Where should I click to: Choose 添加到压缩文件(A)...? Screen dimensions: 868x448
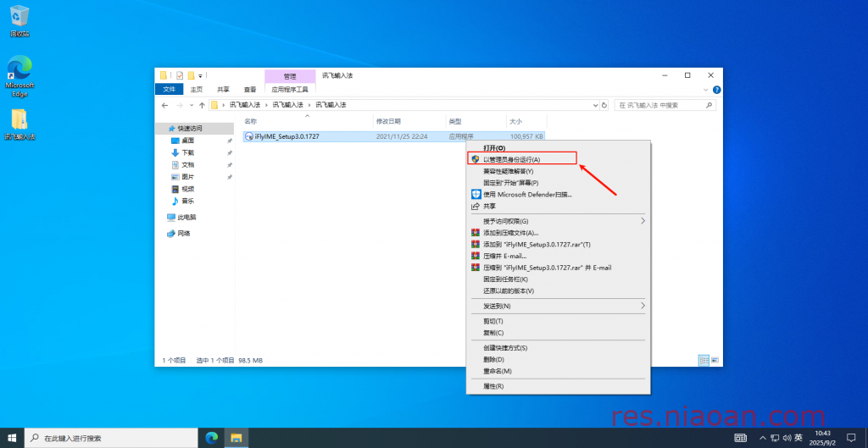(x=558, y=233)
